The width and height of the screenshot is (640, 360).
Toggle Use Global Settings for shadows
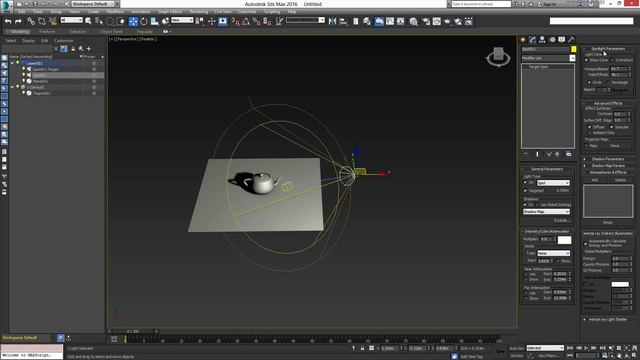pos(538,204)
